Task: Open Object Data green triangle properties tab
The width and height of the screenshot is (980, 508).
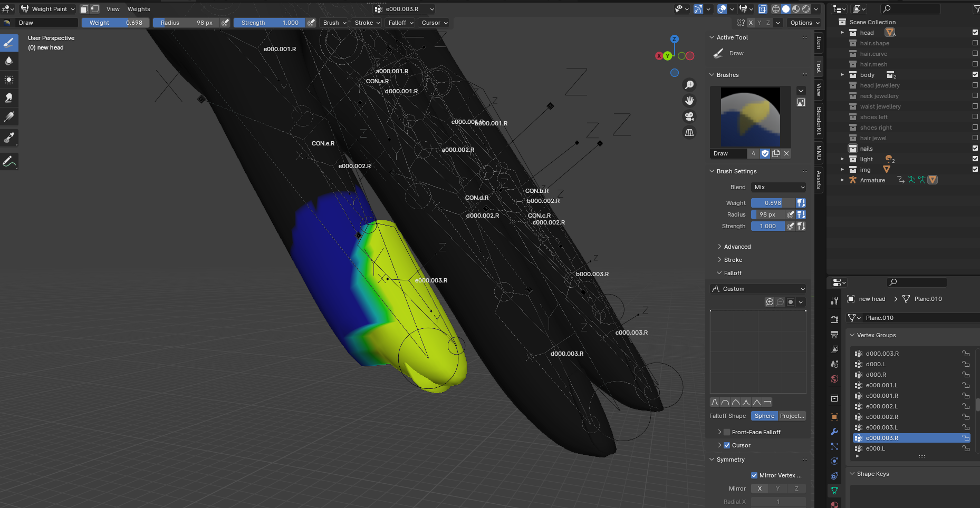Action: (x=834, y=491)
